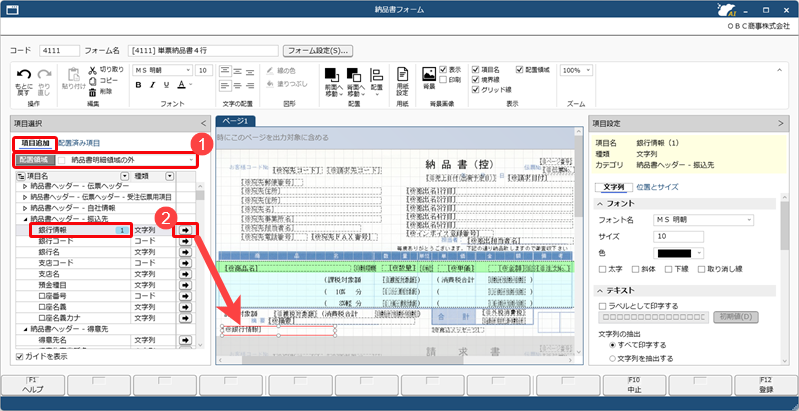Enable the 太字 checkbox in item settings
Viewport: 799px width, 411px height.
603,269
